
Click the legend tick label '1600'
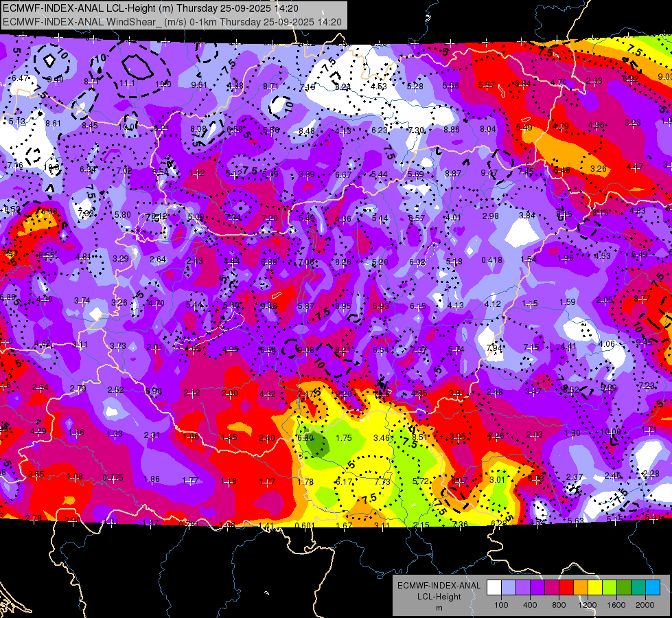click(x=616, y=605)
